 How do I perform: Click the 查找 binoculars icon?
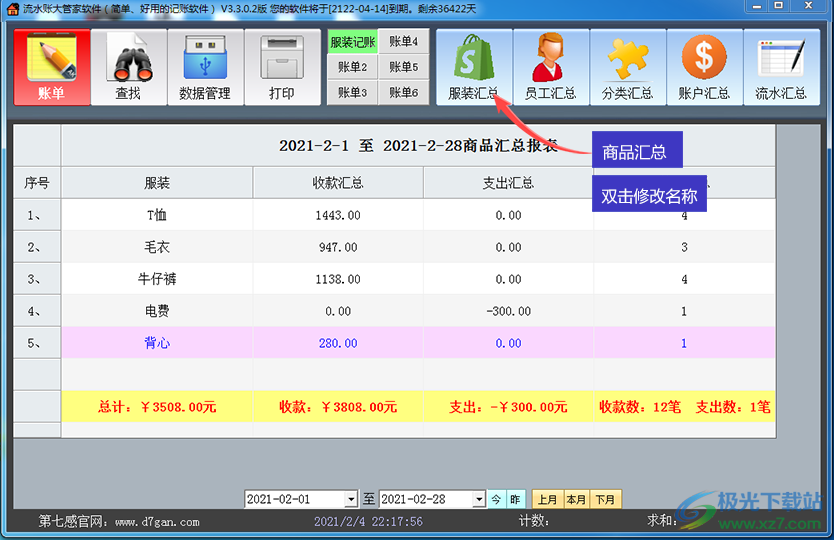[128, 67]
